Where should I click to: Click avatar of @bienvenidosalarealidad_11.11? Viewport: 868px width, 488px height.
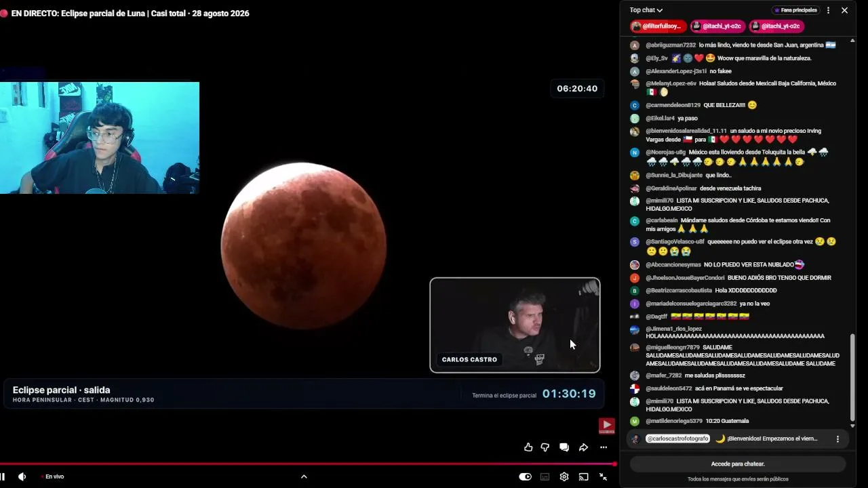635,131
